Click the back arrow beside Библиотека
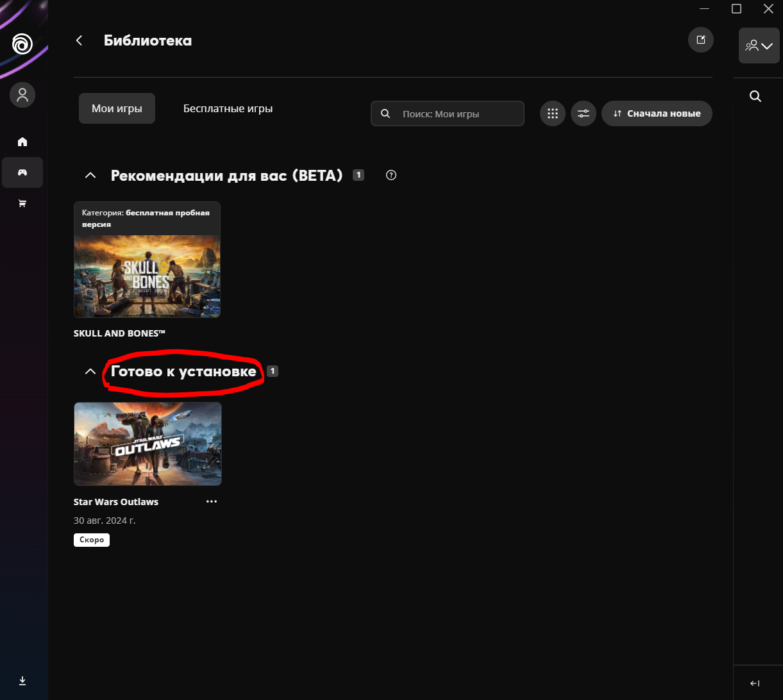The image size is (783, 700). (80, 40)
